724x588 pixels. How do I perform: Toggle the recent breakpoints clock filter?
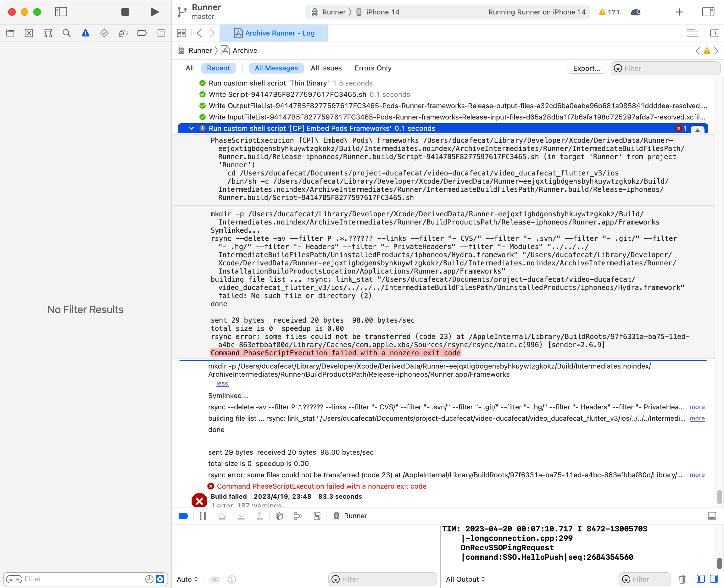(x=149, y=579)
